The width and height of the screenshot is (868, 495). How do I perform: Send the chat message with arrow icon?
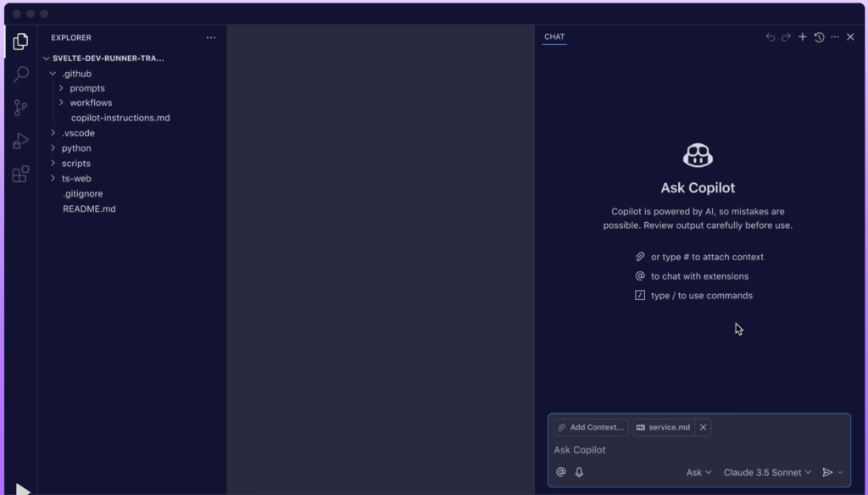tap(827, 472)
